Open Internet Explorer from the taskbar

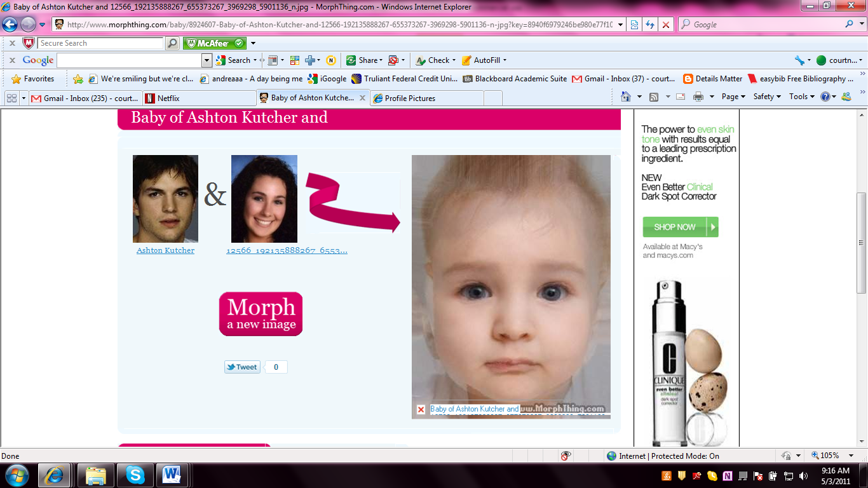[54, 475]
